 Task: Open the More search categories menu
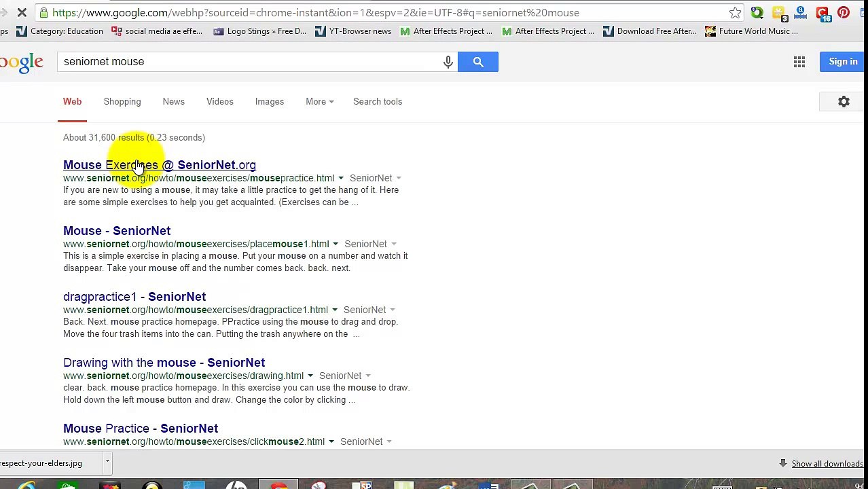(319, 102)
